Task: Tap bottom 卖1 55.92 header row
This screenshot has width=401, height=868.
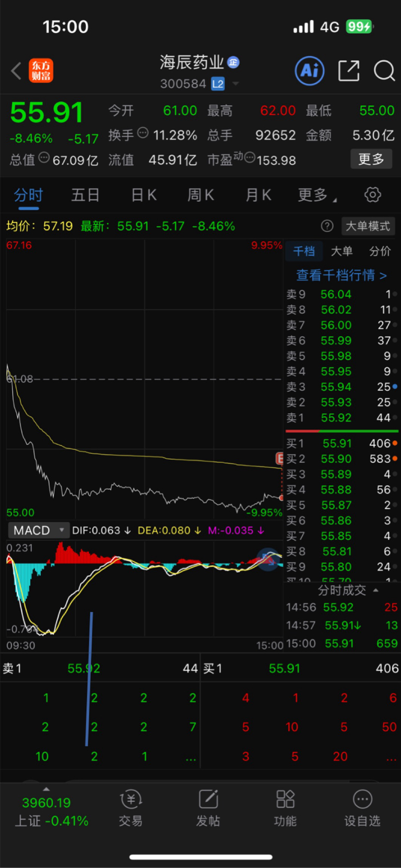Action: (x=100, y=668)
